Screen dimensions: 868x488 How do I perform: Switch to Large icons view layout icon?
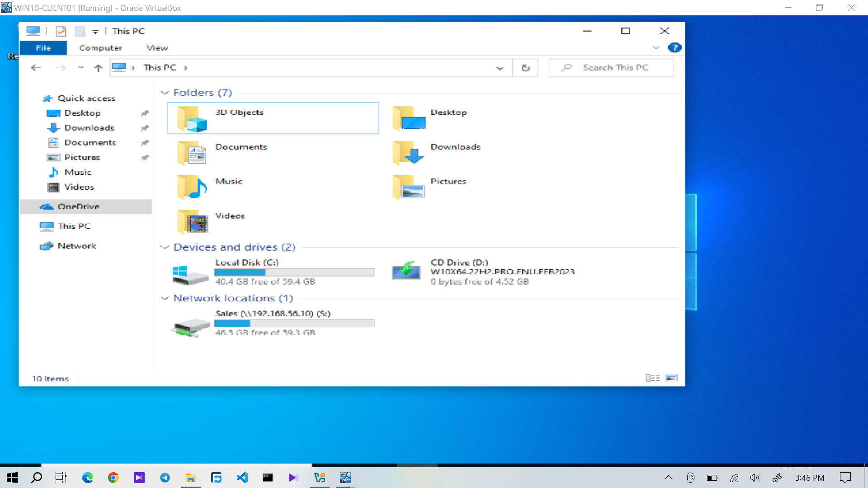pos(672,378)
